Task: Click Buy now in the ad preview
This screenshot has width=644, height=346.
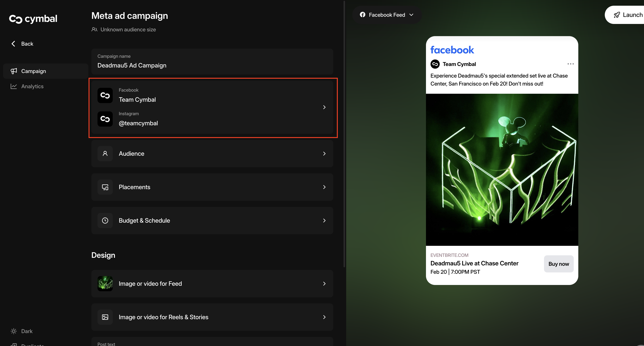Action: click(558, 264)
